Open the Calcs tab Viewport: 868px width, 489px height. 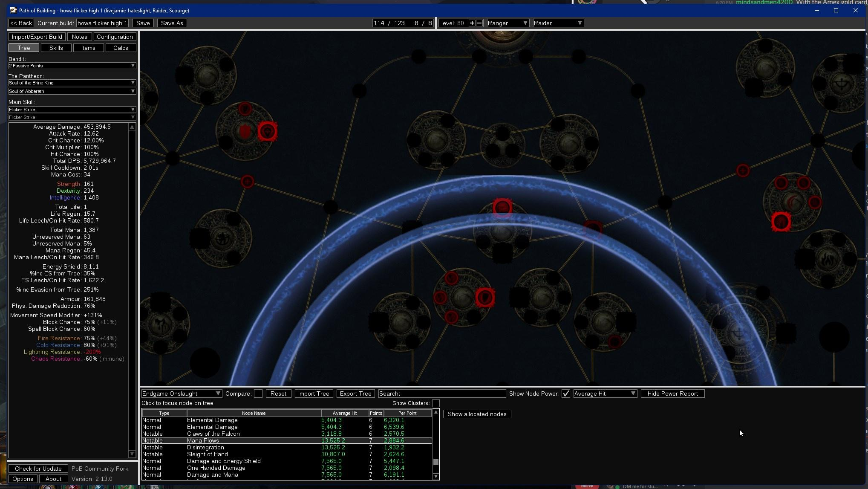[121, 48]
